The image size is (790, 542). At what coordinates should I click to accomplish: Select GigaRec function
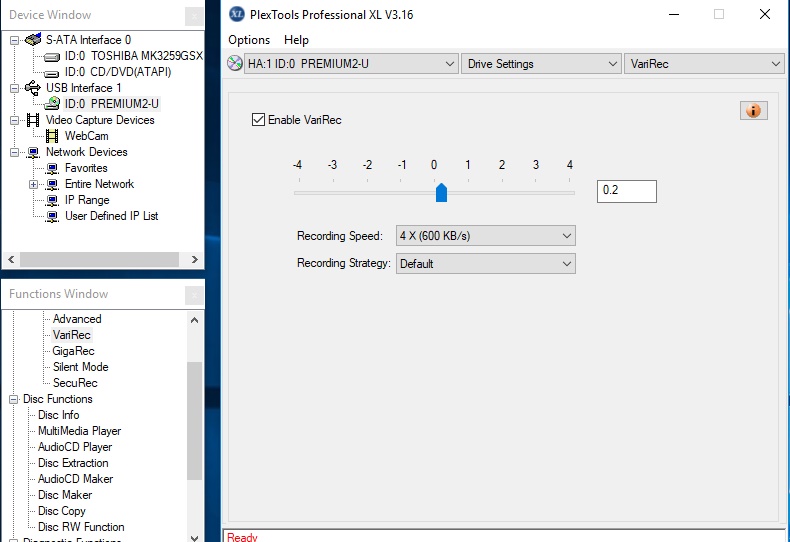(x=74, y=351)
